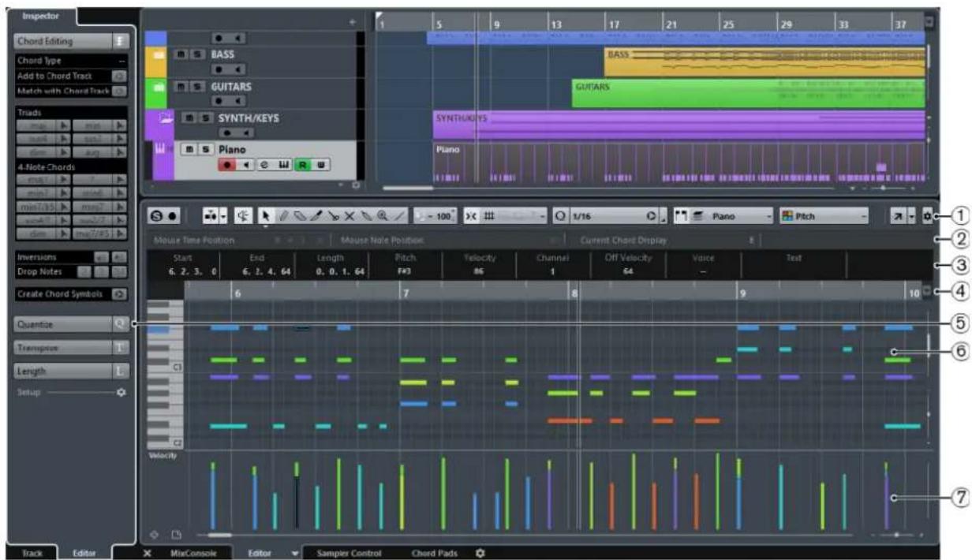972x560 pixels.
Task: Select the Trim tool
Action: [x=316, y=215]
